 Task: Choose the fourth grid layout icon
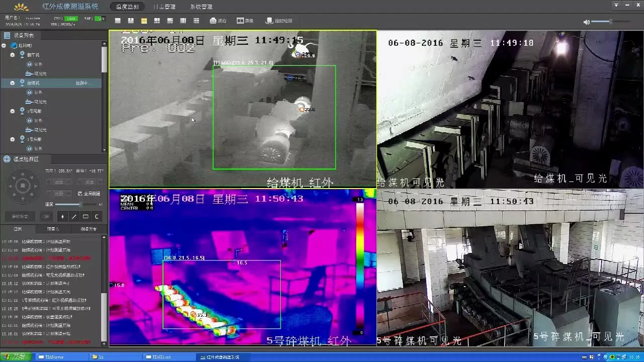pos(157,21)
